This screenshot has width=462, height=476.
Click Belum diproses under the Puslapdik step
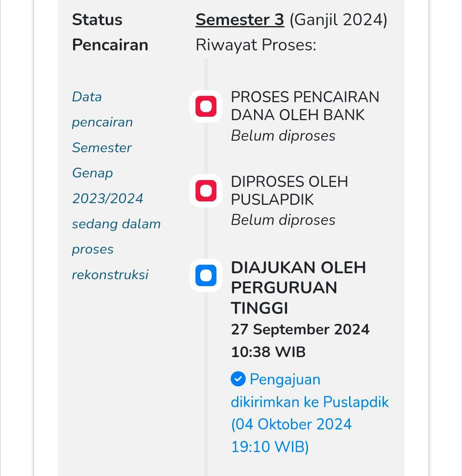click(x=283, y=220)
